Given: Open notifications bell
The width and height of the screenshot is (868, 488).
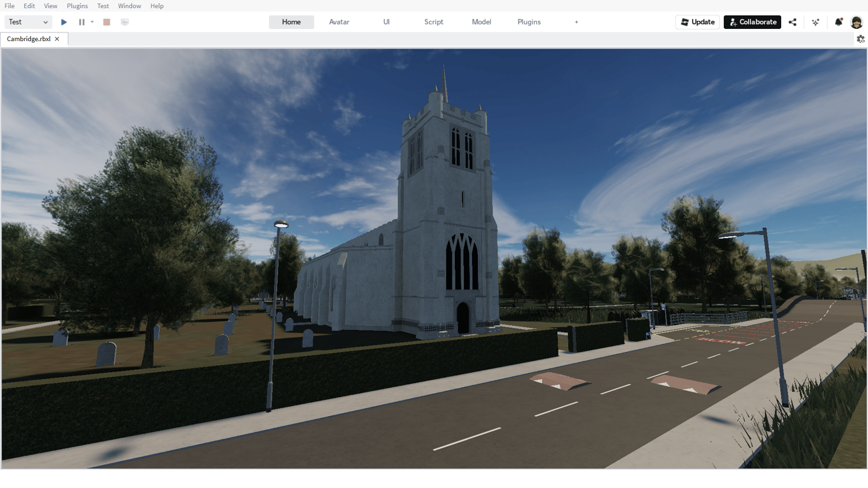Looking at the screenshot, I should (838, 22).
